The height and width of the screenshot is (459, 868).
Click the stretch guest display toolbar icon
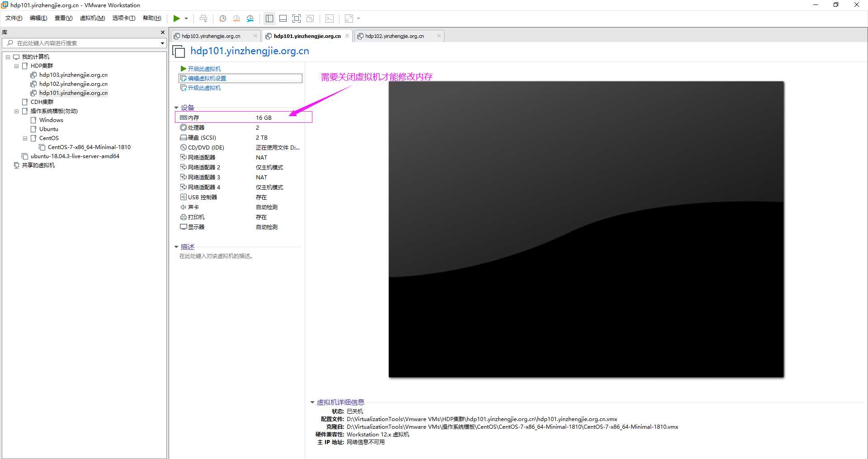[349, 19]
